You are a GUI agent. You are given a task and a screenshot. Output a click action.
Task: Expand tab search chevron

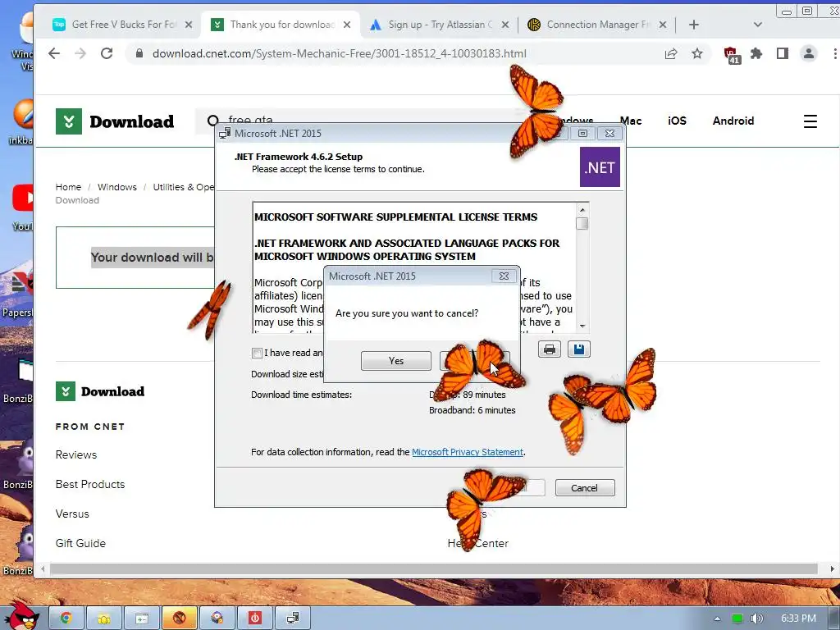pos(757,25)
